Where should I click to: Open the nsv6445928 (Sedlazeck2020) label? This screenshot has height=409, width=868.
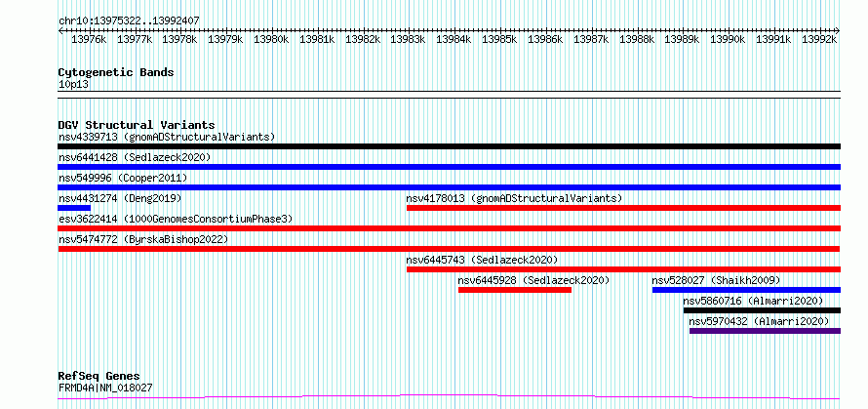pyautogui.click(x=533, y=280)
